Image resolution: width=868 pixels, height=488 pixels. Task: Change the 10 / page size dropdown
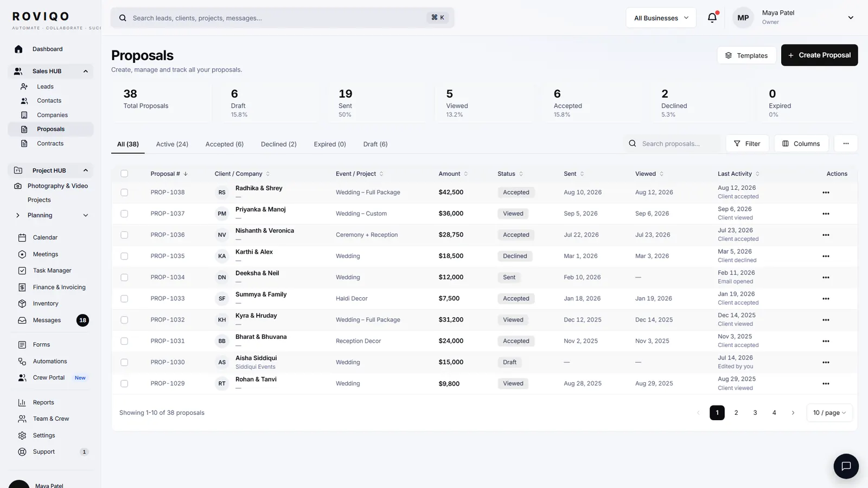click(x=829, y=413)
